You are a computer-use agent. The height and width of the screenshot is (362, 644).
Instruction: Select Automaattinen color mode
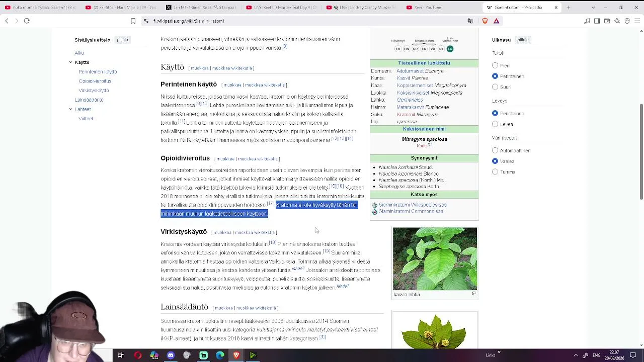[495, 150]
